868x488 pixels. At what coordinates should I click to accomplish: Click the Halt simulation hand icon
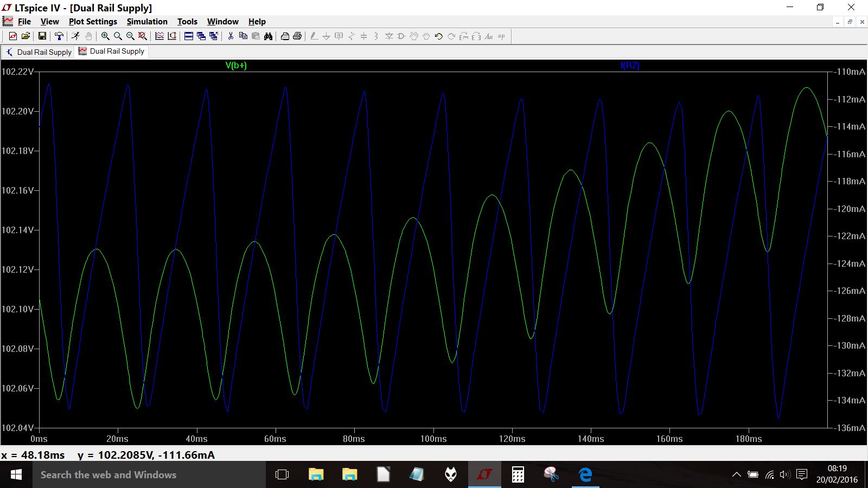pyautogui.click(x=88, y=36)
